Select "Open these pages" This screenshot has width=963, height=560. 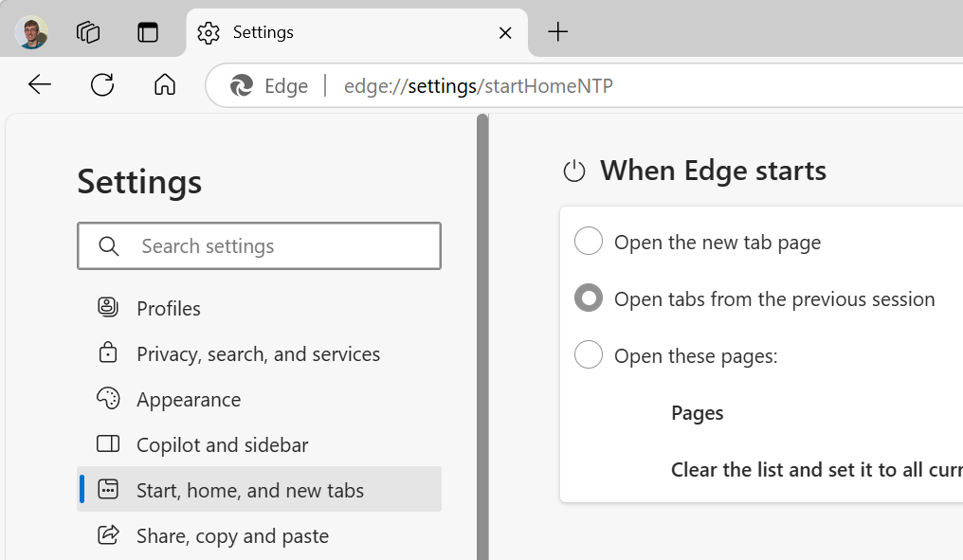[588, 355]
